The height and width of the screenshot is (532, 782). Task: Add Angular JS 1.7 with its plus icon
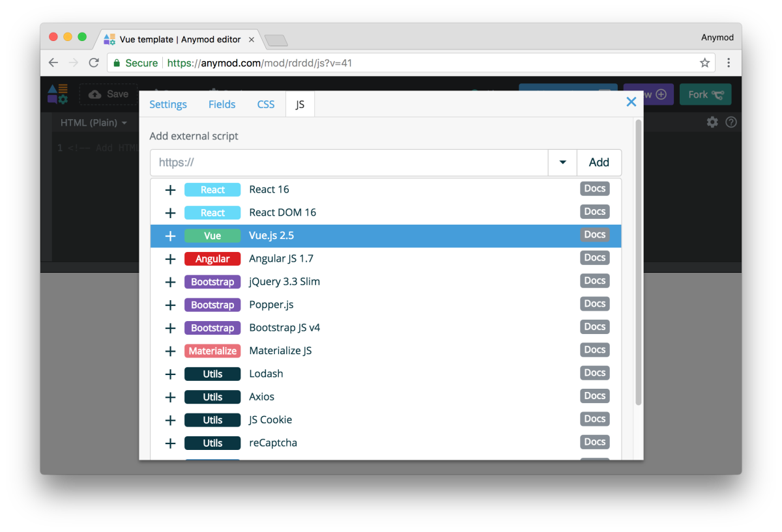point(170,259)
